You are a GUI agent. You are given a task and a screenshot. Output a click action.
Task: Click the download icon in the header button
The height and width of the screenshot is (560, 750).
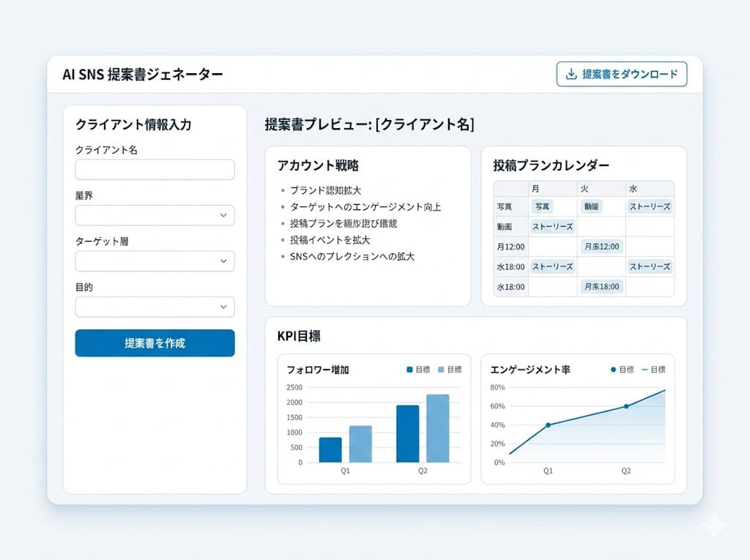571,73
